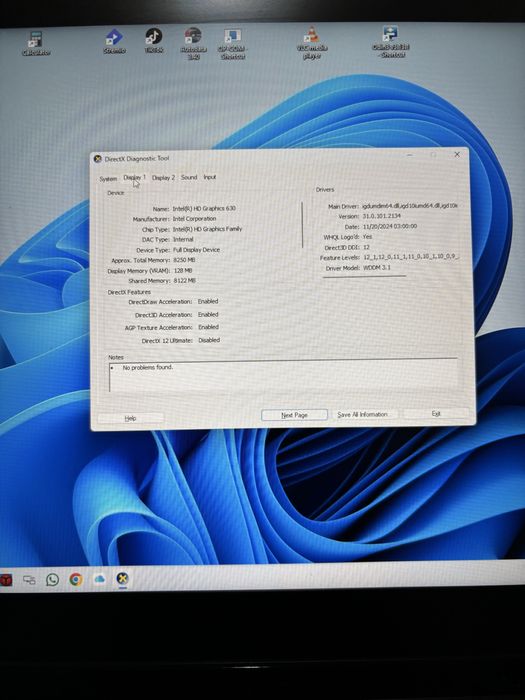525x700 pixels.
Task: Open Task View from the taskbar
Action: (29, 580)
